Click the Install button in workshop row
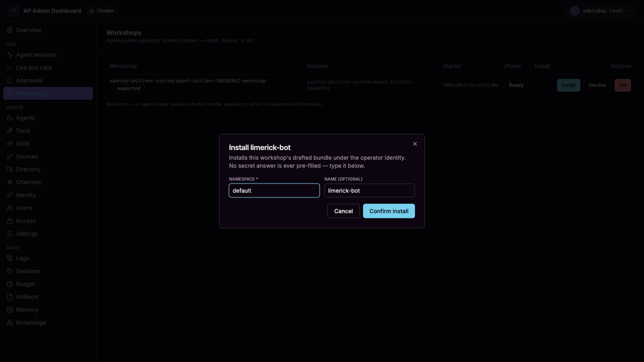The height and width of the screenshot is (362, 644). [x=568, y=85]
